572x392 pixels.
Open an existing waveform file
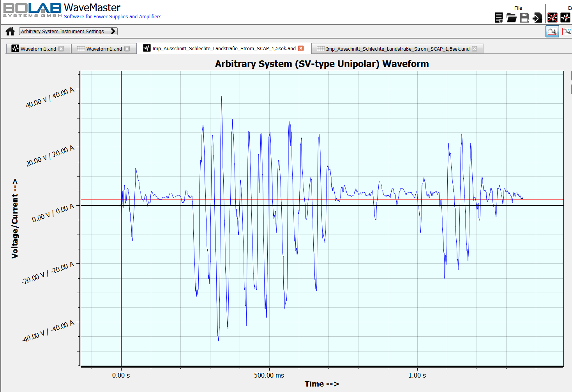coord(512,17)
